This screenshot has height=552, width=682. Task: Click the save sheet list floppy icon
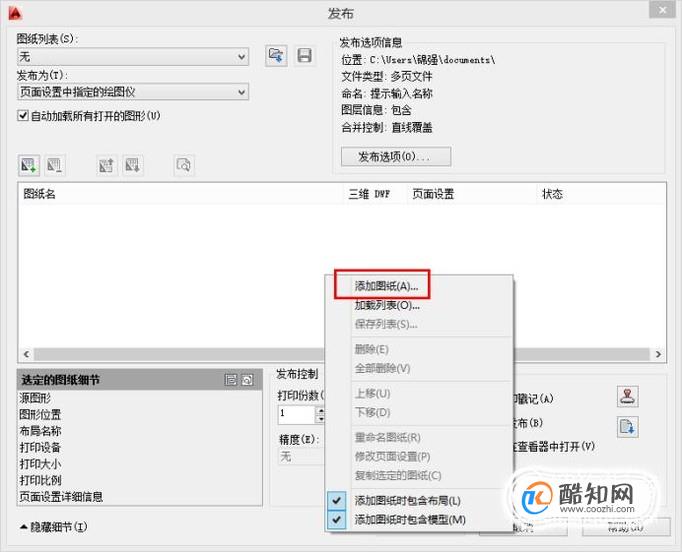pyautogui.click(x=304, y=56)
